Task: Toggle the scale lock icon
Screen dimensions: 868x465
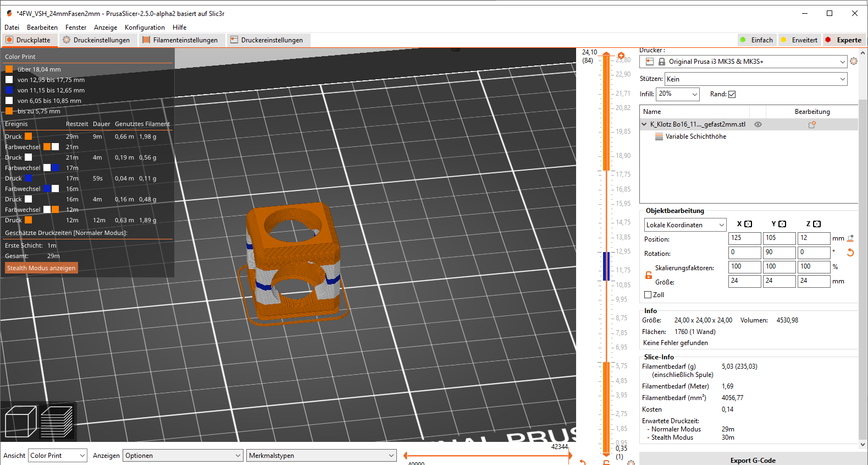Action: coord(649,275)
